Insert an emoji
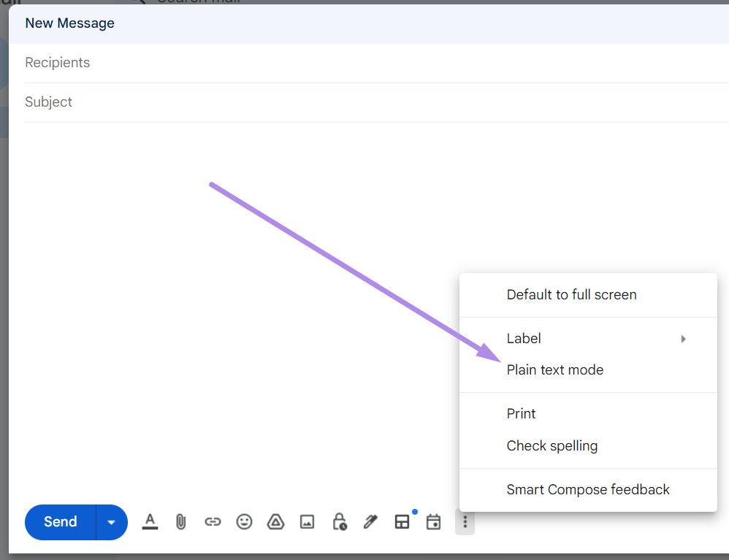Screen dimensions: 729x560 pyautogui.click(x=244, y=522)
